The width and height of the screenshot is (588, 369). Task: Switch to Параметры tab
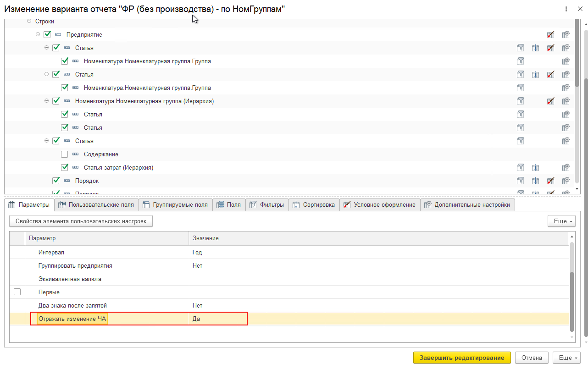(x=29, y=205)
